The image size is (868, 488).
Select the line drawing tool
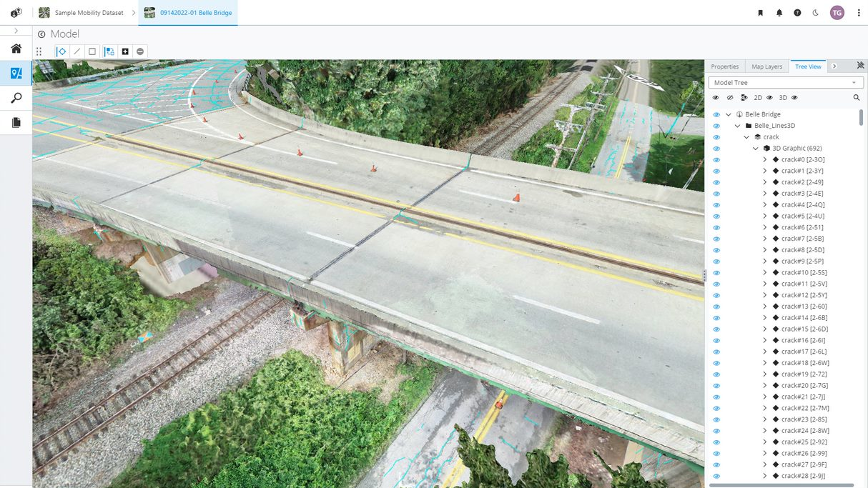77,51
